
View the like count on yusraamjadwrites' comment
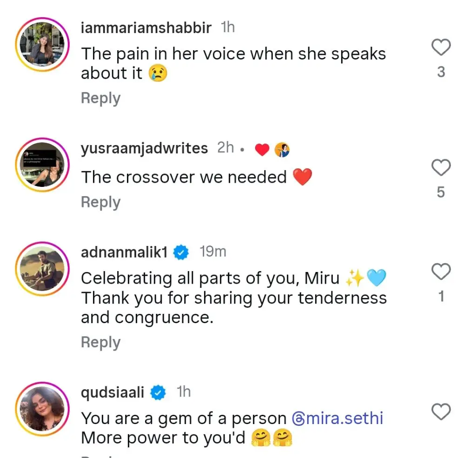441,192
